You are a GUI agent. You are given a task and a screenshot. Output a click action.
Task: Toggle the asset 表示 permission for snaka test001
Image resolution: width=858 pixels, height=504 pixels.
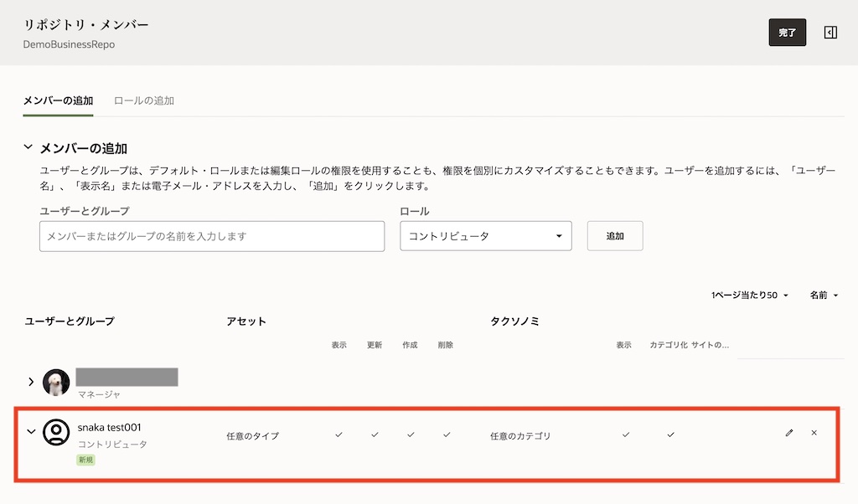pyautogui.click(x=339, y=435)
